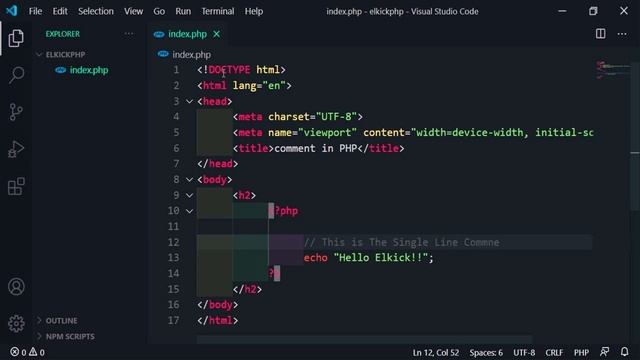This screenshot has width=640, height=360.
Task: Click PHP file icon in breadcrumb
Action: pos(163,54)
